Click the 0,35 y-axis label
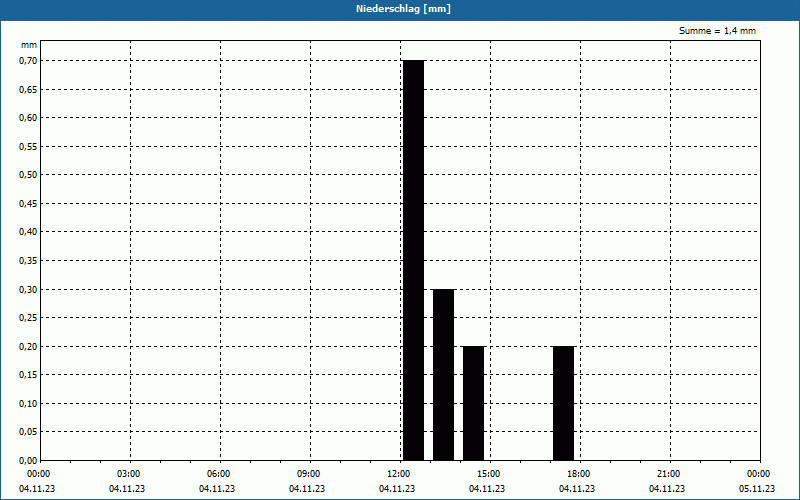Viewport: 800px width, 500px height. [29, 261]
